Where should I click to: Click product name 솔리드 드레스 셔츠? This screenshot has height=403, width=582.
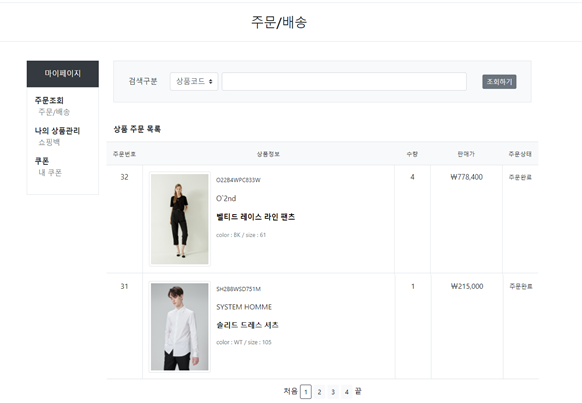pos(248,325)
